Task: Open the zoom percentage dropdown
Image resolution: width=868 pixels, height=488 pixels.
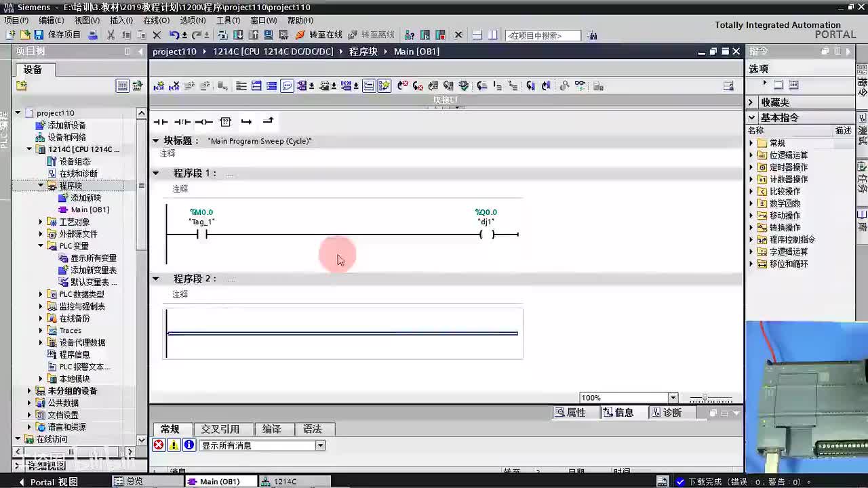Action: (673, 398)
